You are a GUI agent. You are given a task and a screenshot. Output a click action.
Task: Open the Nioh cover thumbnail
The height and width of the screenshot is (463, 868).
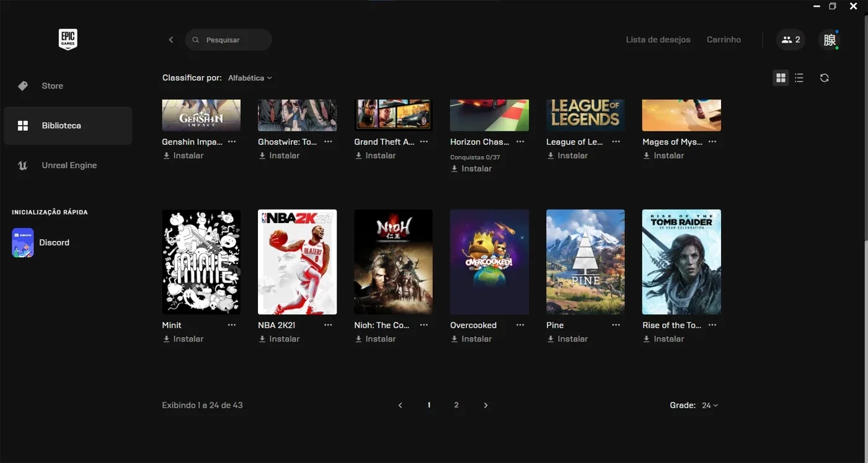coord(394,262)
